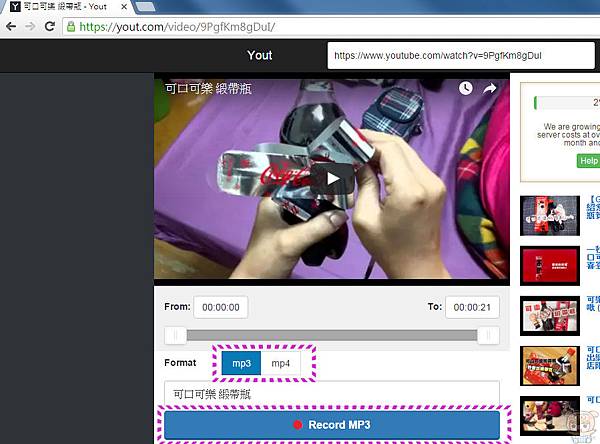Click the To time field 00:00:21
600x444 pixels.
(472, 307)
